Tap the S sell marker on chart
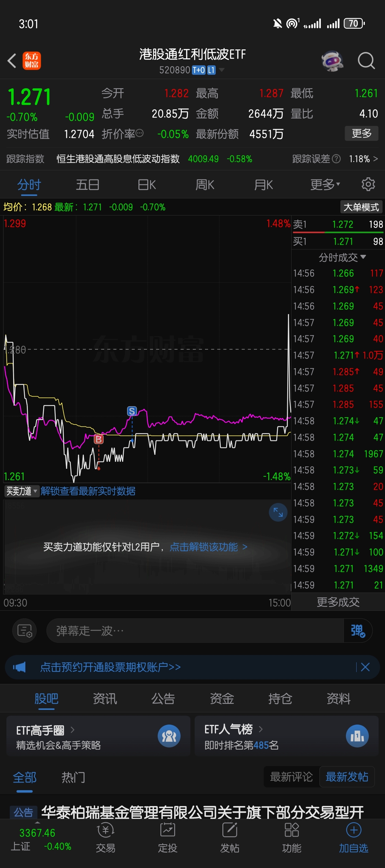This screenshot has height=868, width=385. click(132, 411)
